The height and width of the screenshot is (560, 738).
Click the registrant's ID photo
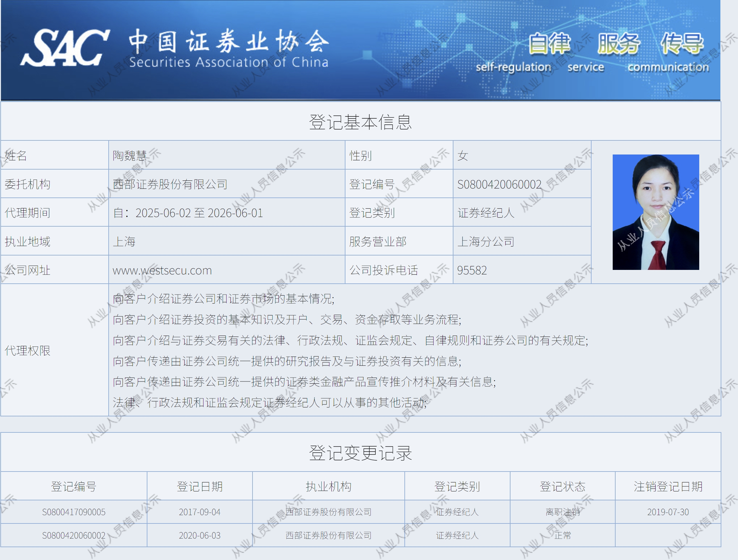pos(655,212)
